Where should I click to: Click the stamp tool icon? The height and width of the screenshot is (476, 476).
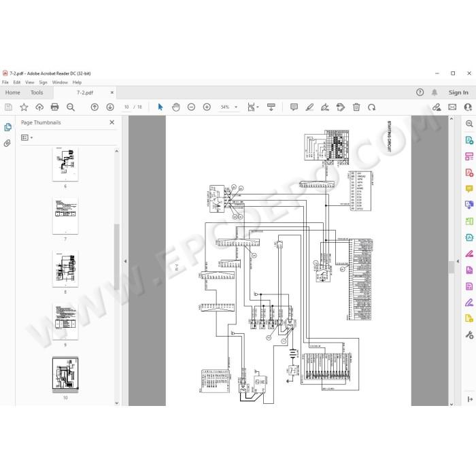tap(341, 107)
